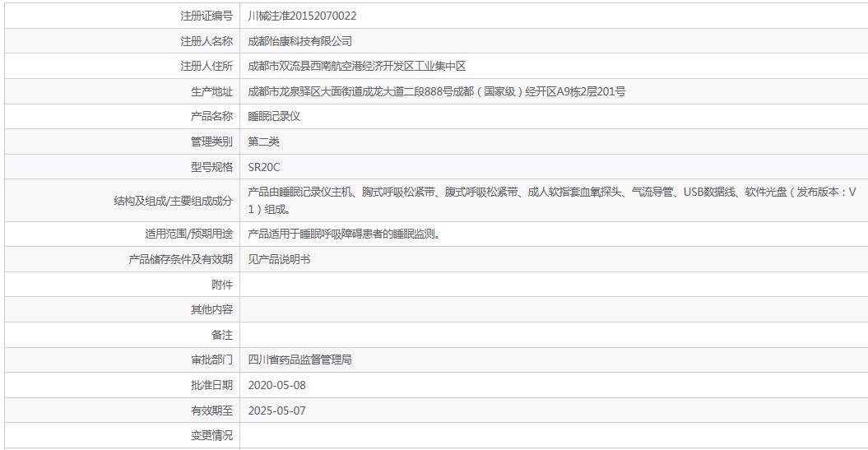Click the 其他内容 label
Screen dimensions: 868x450
coord(212,310)
